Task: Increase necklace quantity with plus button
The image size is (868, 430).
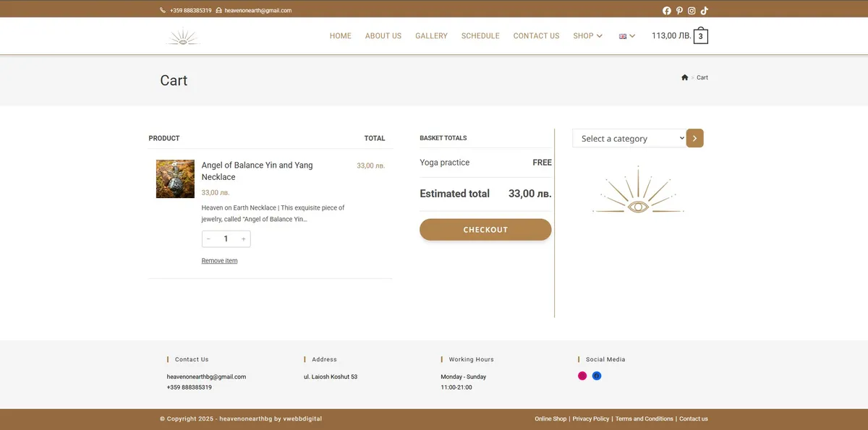Action: [243, 239]
